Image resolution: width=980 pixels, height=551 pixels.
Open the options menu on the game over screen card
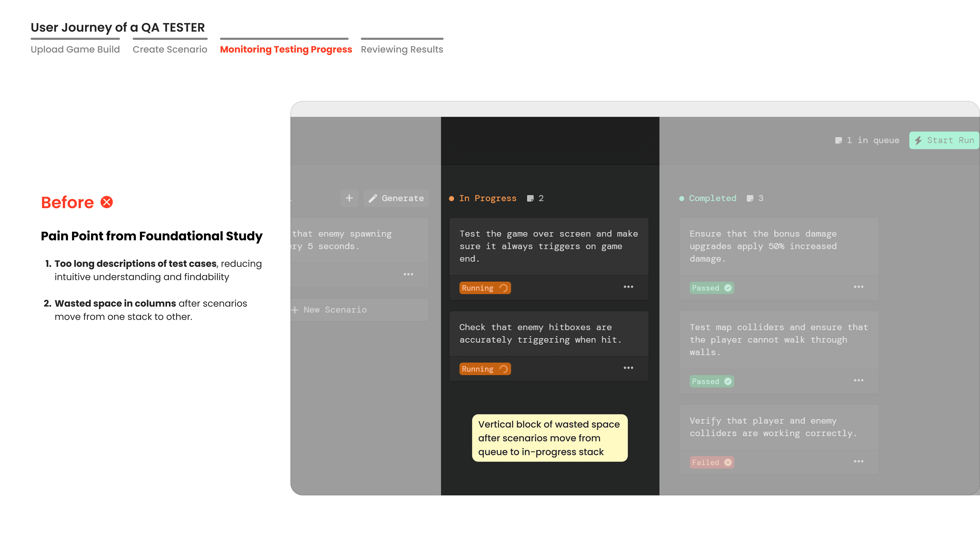628,287
